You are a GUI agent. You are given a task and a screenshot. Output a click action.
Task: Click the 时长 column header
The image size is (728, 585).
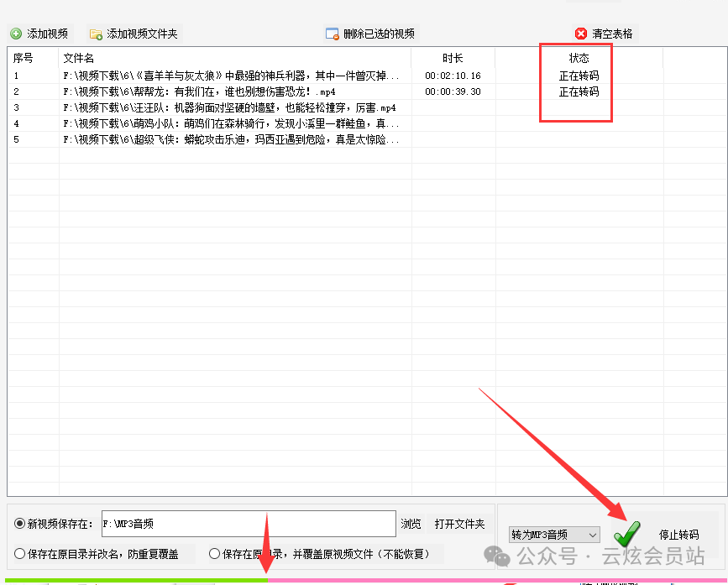coord(453,58)
